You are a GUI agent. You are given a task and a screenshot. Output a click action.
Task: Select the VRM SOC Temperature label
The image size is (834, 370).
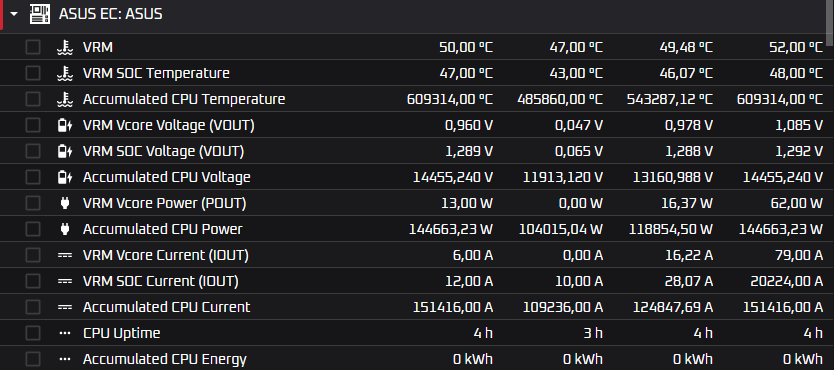click(x=156, y=73)
